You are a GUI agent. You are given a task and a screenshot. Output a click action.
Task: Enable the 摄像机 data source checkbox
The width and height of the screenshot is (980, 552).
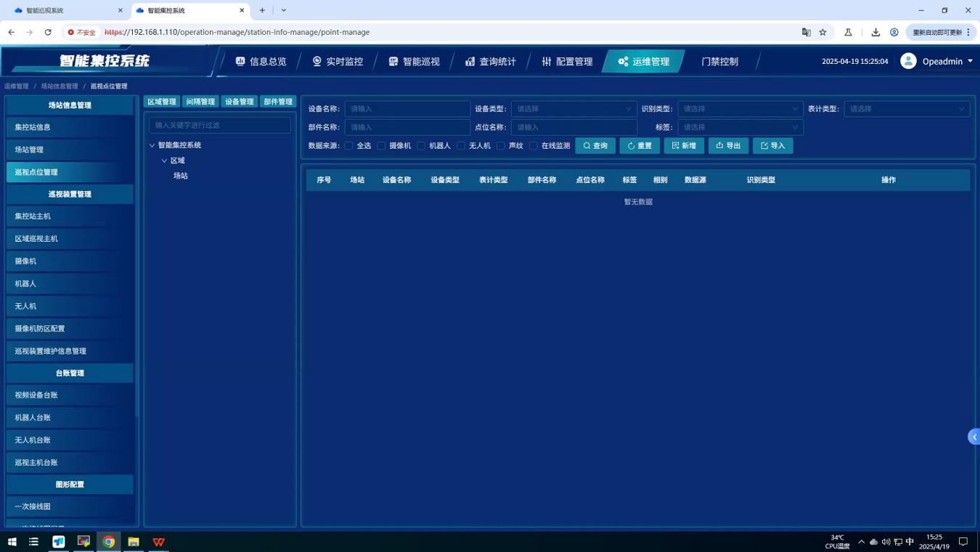(x=381, y=146)
